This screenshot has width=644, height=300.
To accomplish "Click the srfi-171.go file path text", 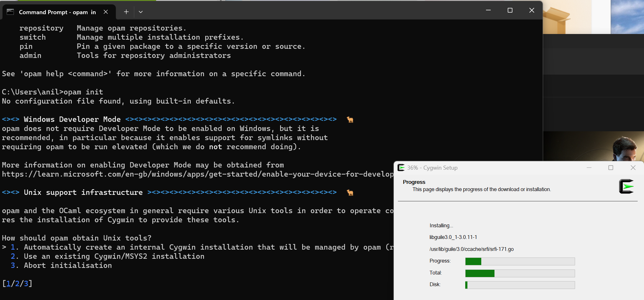I will click(472, 249).
